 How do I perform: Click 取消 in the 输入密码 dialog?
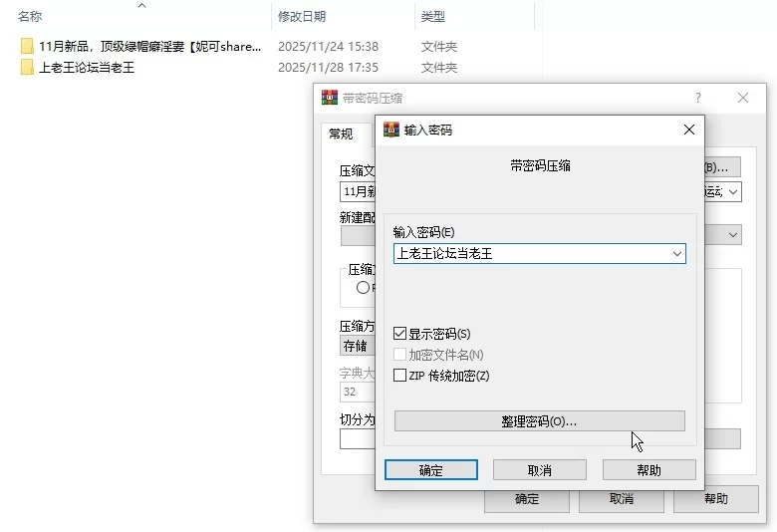(540, 469)
